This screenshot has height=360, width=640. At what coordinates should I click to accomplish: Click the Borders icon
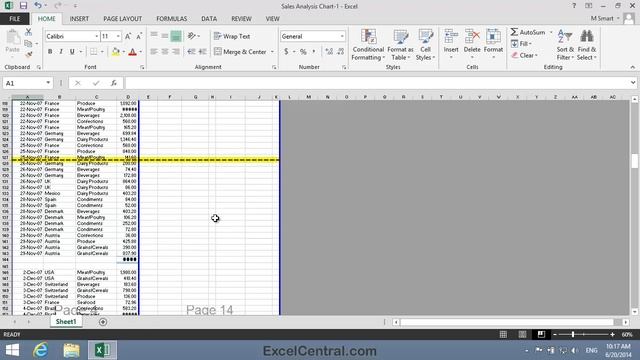(x=93, y=52)
